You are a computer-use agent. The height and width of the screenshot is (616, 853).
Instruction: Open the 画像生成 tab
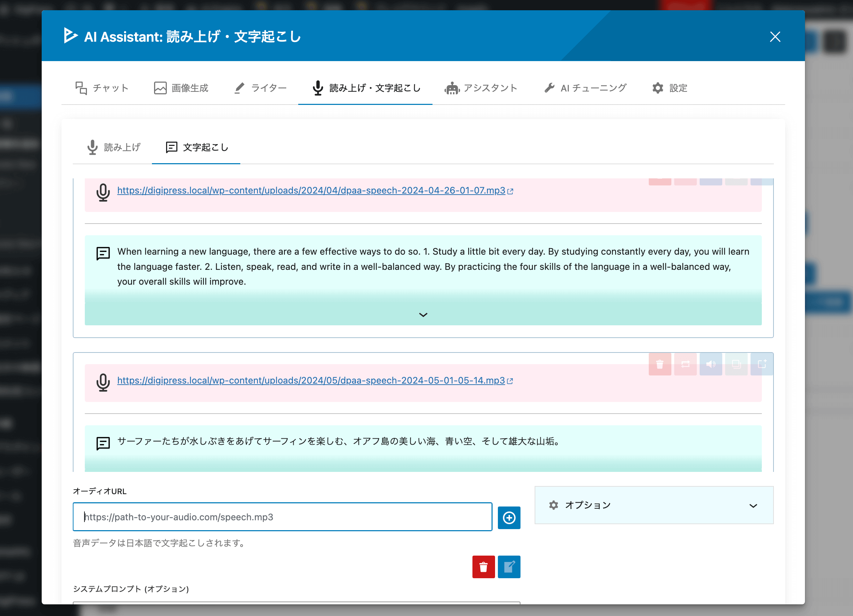tap(181, 88)
